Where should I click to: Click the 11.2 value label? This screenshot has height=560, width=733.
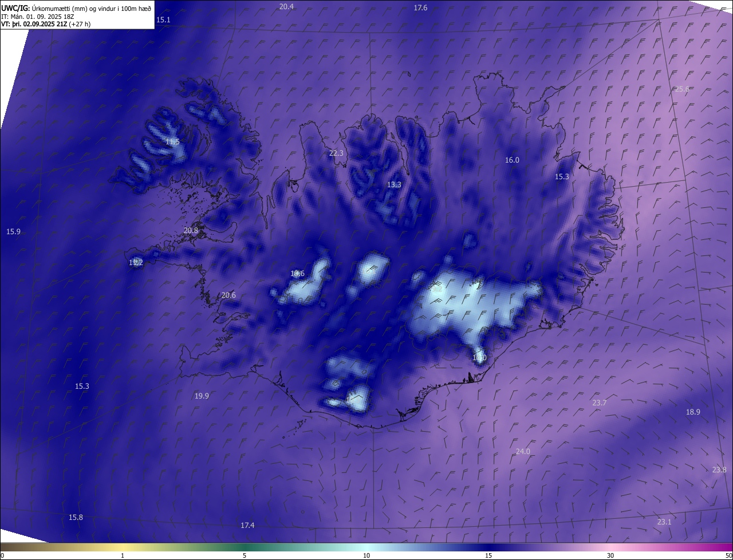[x=136, y=263]
